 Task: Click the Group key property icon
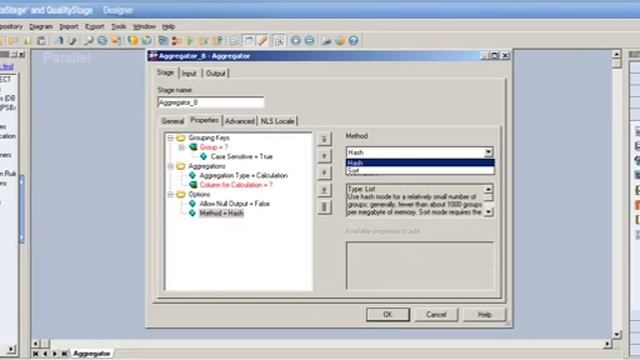click(193, 147)
